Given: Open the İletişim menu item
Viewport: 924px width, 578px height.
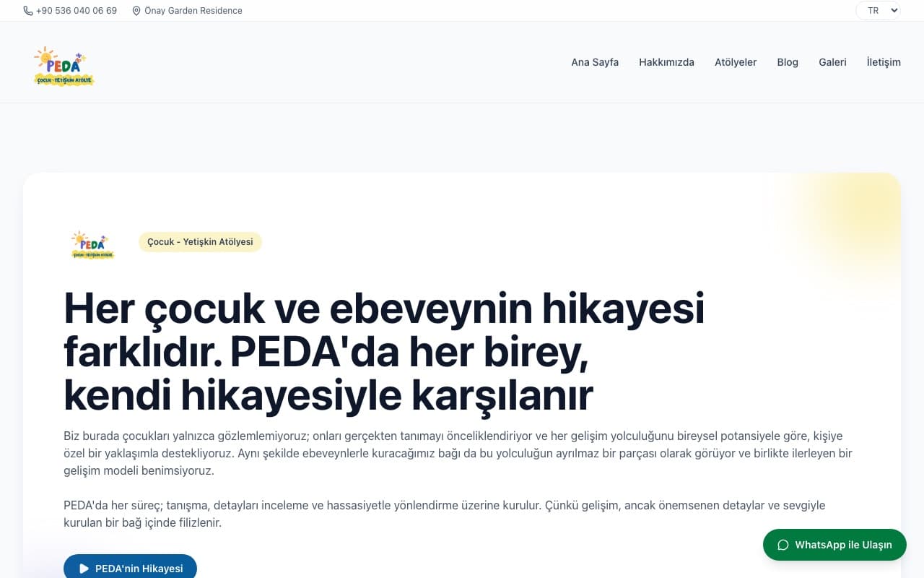Looking at the screenshot, I should click(x=884, y=62).
